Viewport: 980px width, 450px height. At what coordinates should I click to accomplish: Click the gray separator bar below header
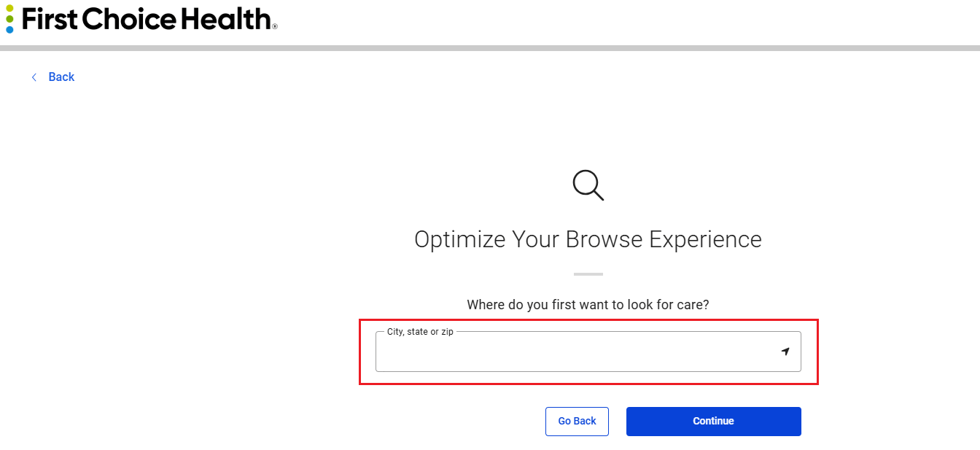pos(490,48)
